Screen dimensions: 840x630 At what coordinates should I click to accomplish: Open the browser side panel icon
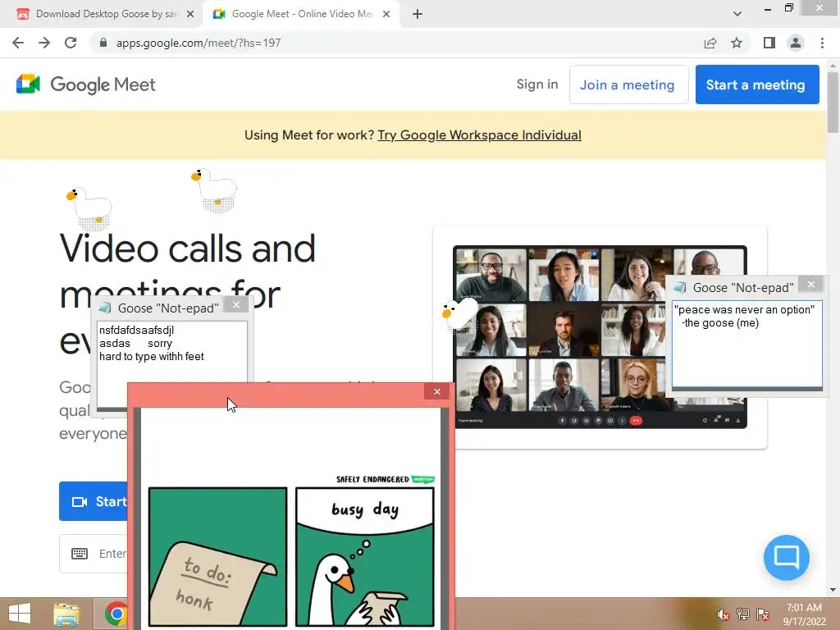pyautogui.click(x=769, y=43)
